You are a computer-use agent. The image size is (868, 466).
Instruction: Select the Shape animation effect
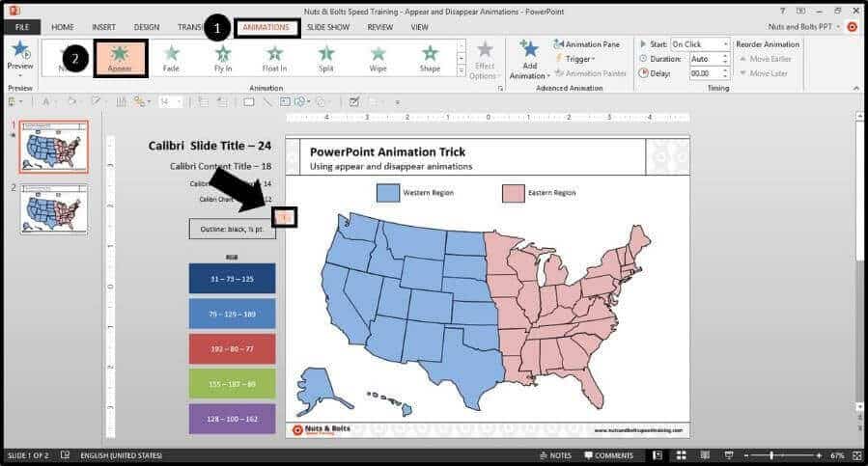tap(430, 59)
